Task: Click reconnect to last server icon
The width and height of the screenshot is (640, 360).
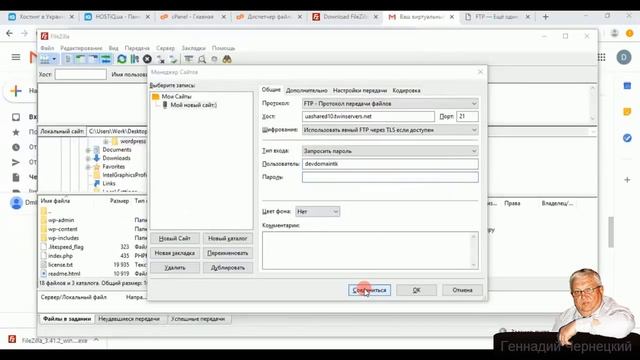Action: pyautogui.click(x=173, y=59)
